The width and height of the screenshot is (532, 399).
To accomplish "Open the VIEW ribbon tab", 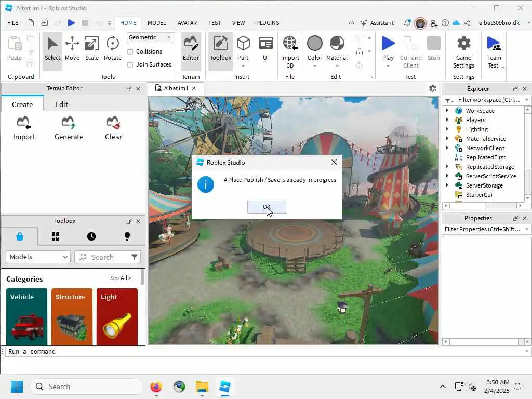I will [238, 23].
